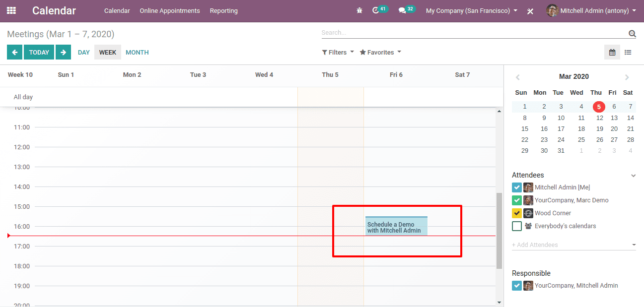Image resolution: width=644 pixels, height=307 pixels.
Task: Click Tue 3 column header
Action: [198, 75]
